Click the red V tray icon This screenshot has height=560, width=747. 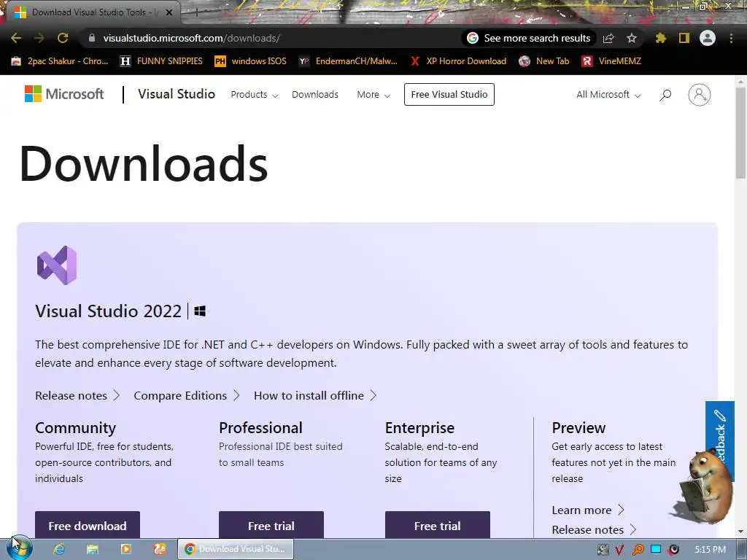(619, 550)
